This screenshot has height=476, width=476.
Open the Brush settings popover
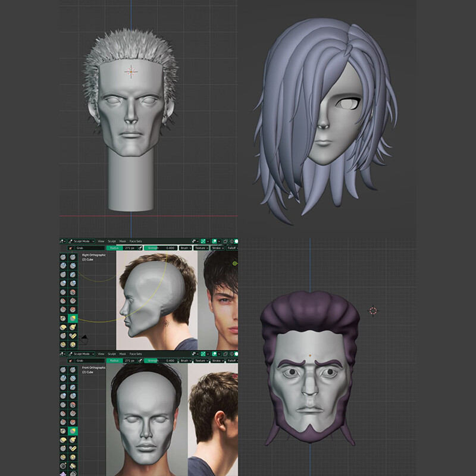tap(185, 248)
